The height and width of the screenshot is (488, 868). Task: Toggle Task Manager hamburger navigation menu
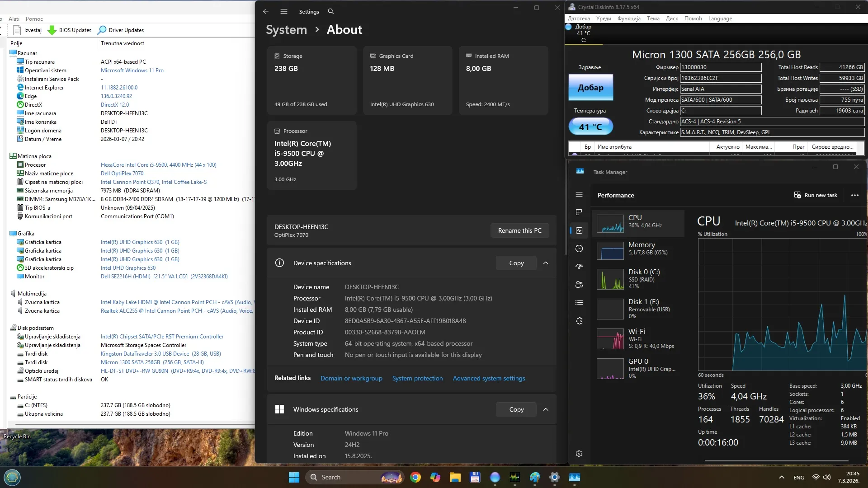click(579, 195)
